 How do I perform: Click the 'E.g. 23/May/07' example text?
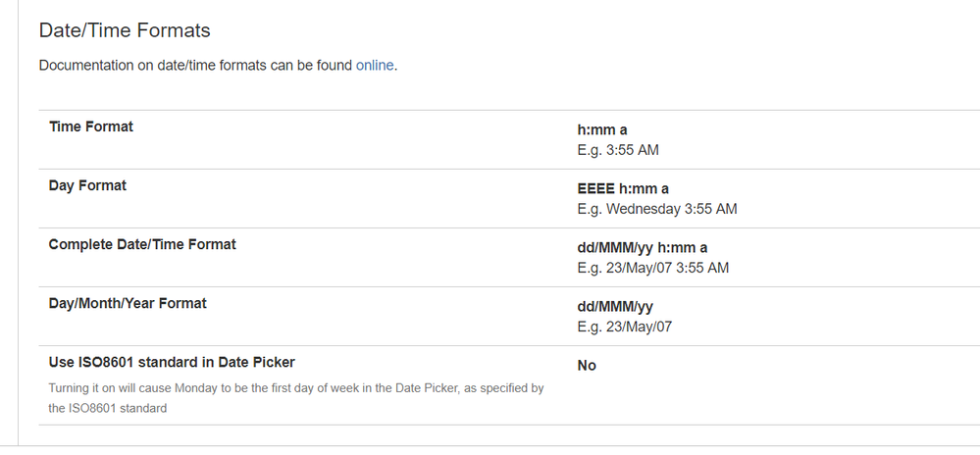624,327
